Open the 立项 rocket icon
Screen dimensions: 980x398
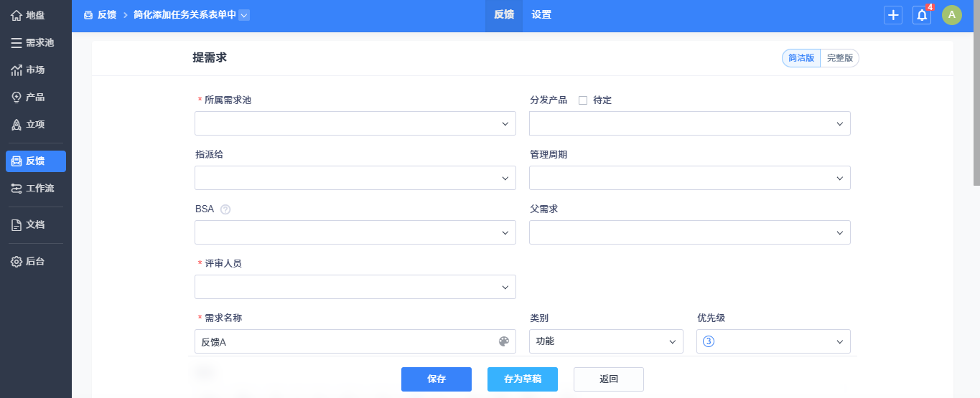[17, 125]
